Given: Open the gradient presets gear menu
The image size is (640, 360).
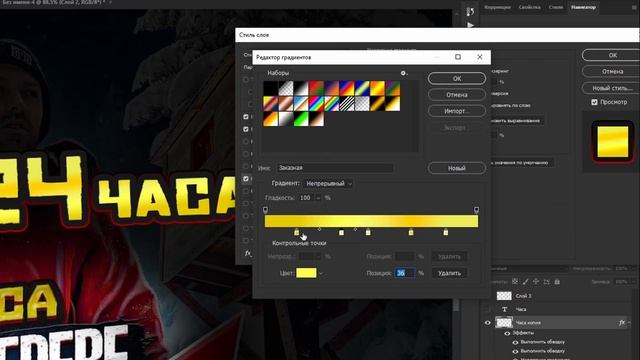Looking at the screenshot, I should (x=403, y=73).
